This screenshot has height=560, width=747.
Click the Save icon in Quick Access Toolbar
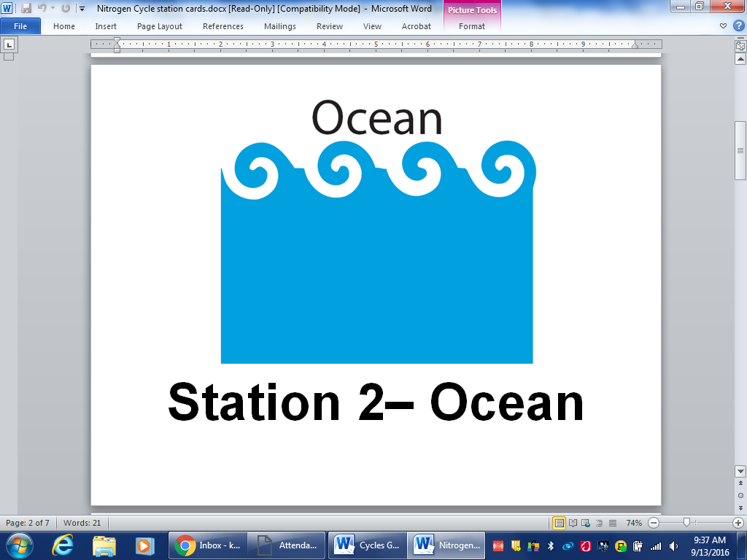[x=26, y=8]
